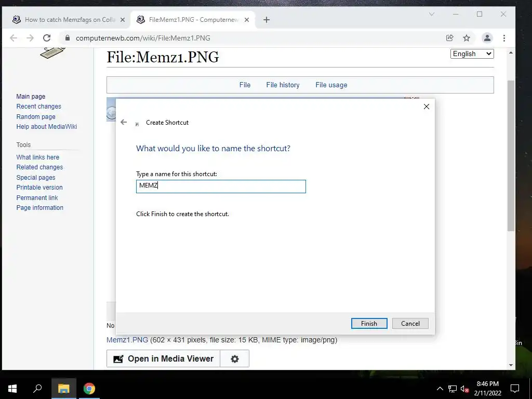Click the shortcut name input field

click(x=221, y=187)
